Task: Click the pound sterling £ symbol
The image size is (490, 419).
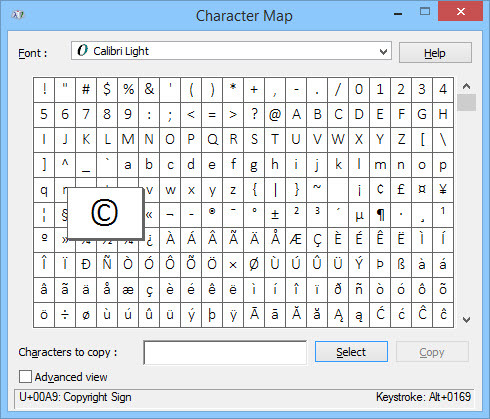Action: coord(401,190)
